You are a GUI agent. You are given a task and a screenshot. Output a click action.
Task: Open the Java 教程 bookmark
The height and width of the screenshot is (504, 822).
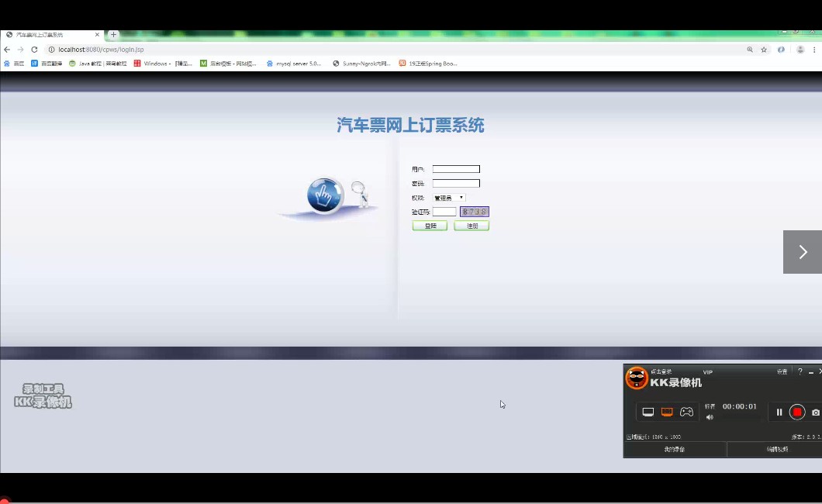(x=98, y=64)
